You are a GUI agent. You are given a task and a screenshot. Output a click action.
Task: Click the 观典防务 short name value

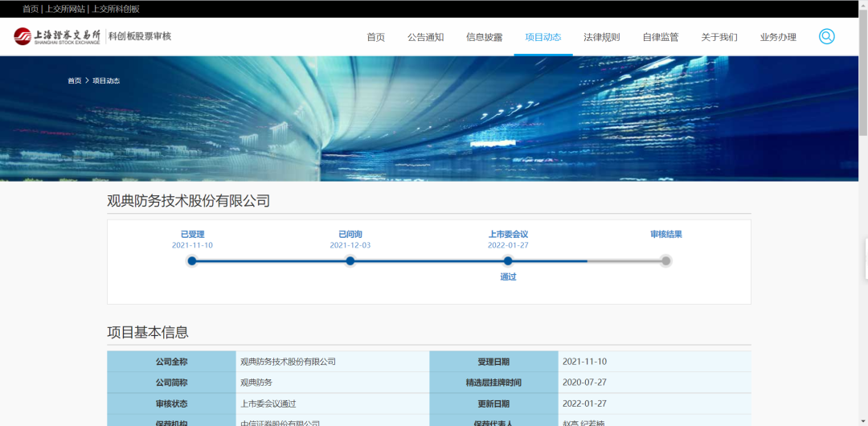click(256, 383)
